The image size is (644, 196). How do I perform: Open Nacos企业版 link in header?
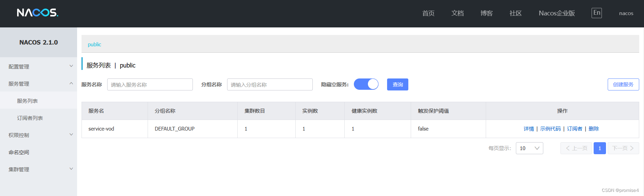[x=557, y=13]
